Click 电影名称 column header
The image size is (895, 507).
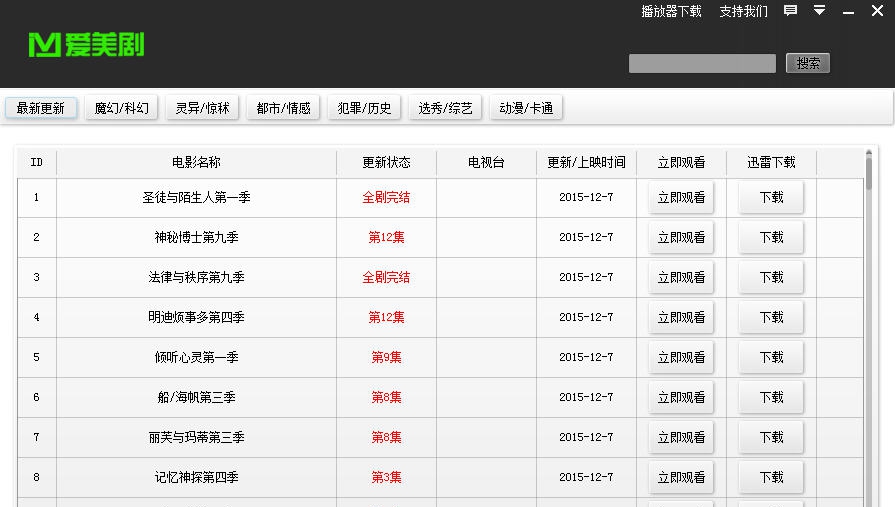tap(196, 163)
